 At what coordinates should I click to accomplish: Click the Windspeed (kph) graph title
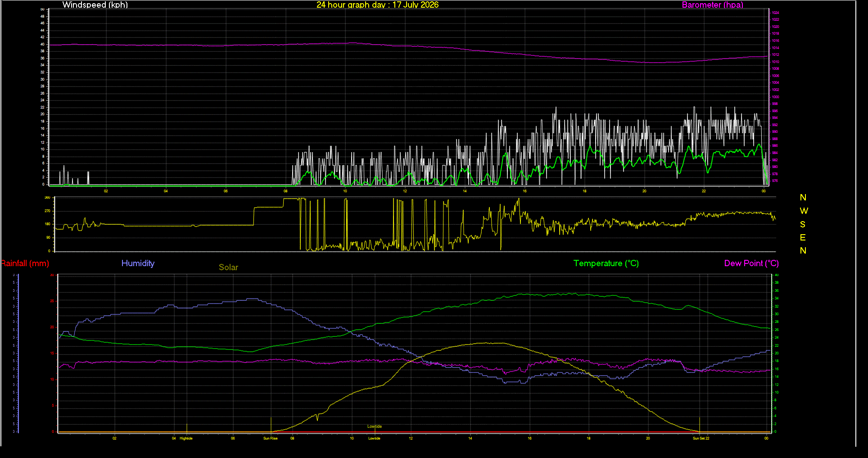[x=95, y=5]
